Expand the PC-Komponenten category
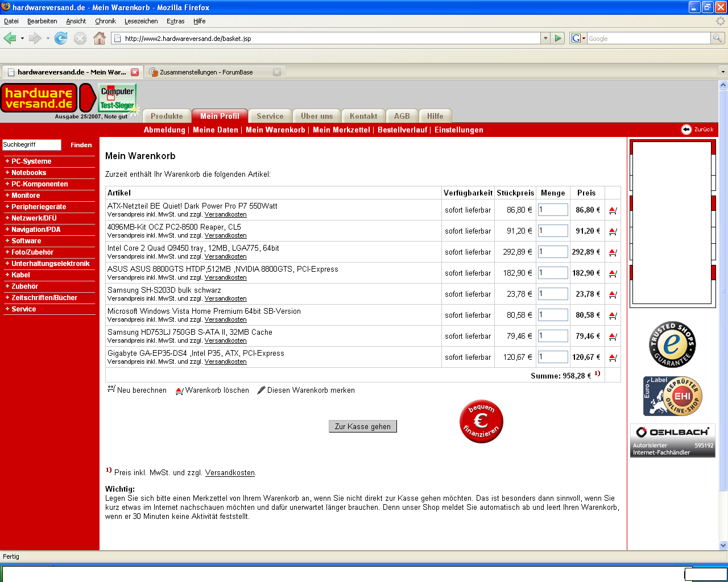The width and height of the screenshot is (728, 582). (x=39, y=184)
